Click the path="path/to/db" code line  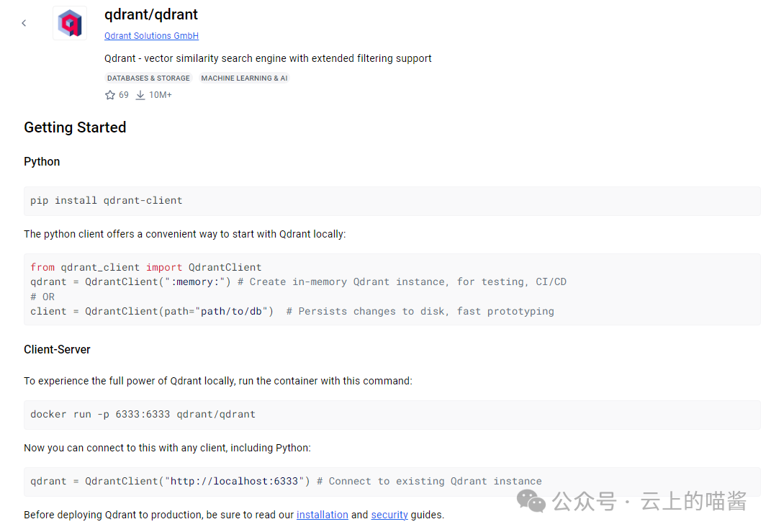(x=292, y=311)
